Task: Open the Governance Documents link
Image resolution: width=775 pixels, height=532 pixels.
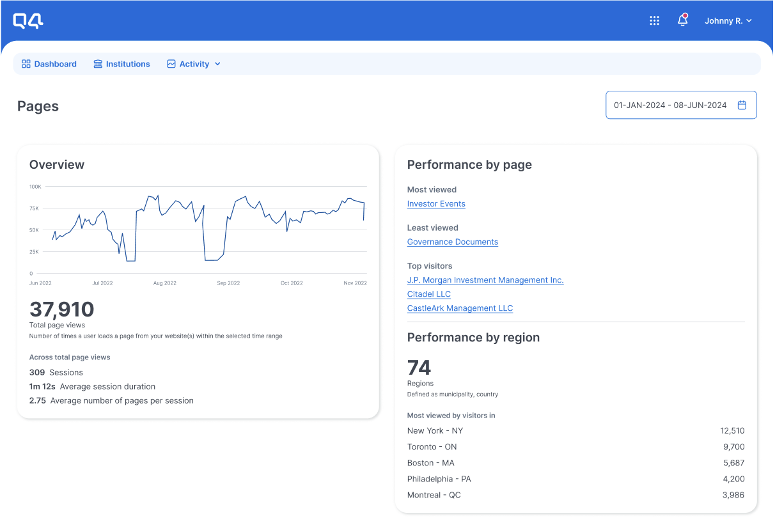Action: pos(453,242)
